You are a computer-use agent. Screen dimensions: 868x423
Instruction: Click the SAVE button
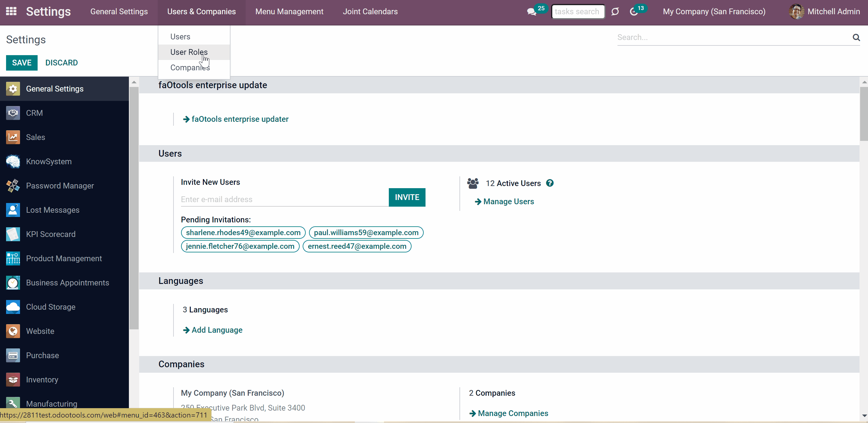point(22,63)
